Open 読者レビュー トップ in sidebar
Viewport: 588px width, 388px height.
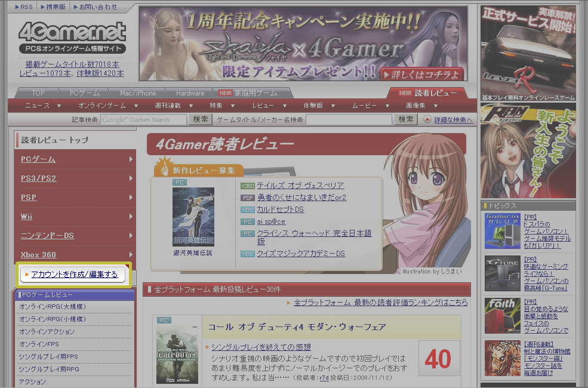tap(55, 140)
